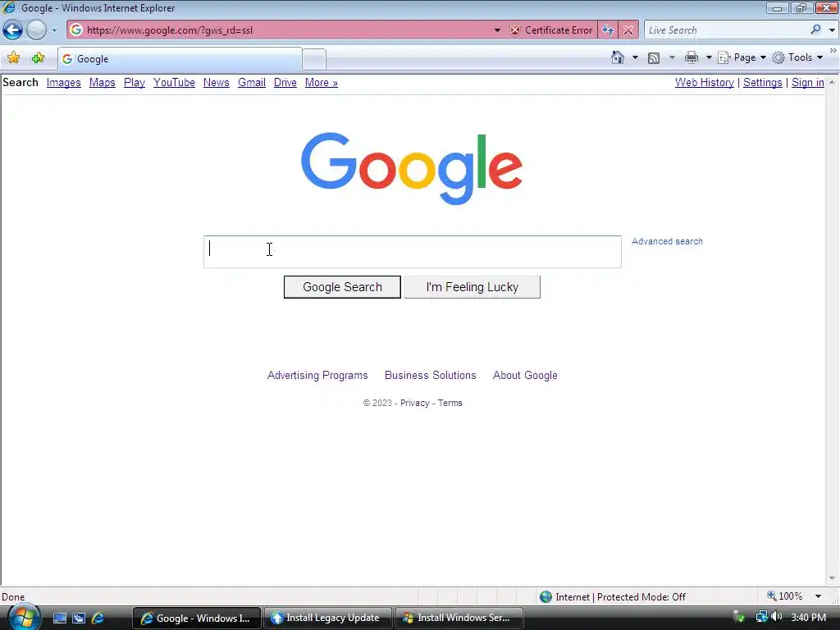Viewport: 840px width, 630px height.
Task: Open the About Google link
Action: [x=525, y=376]
